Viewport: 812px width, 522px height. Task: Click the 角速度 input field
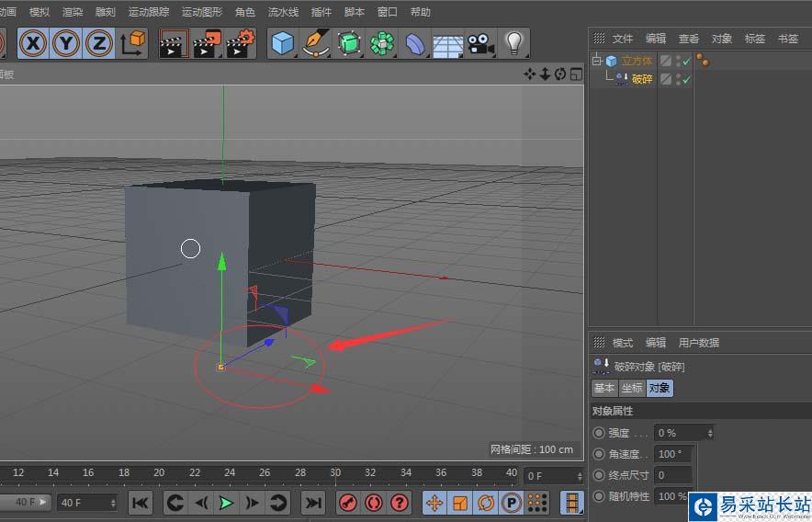[671, 454]
